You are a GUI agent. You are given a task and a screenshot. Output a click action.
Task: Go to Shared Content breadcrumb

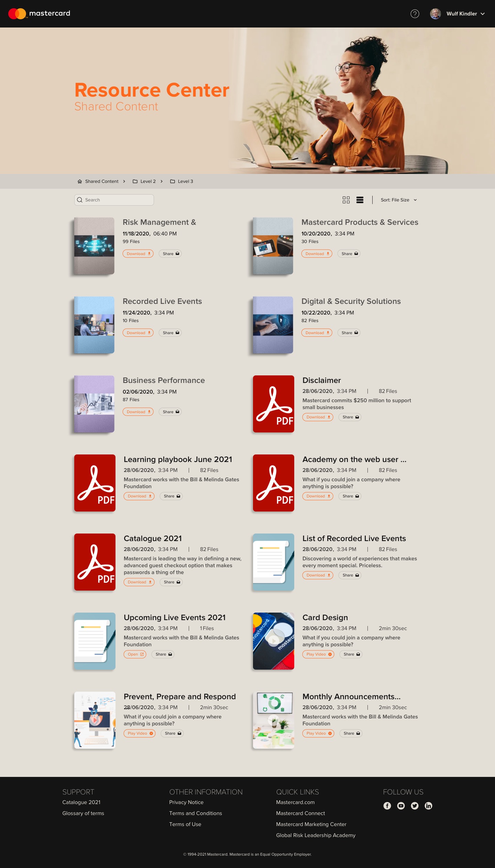98,181
